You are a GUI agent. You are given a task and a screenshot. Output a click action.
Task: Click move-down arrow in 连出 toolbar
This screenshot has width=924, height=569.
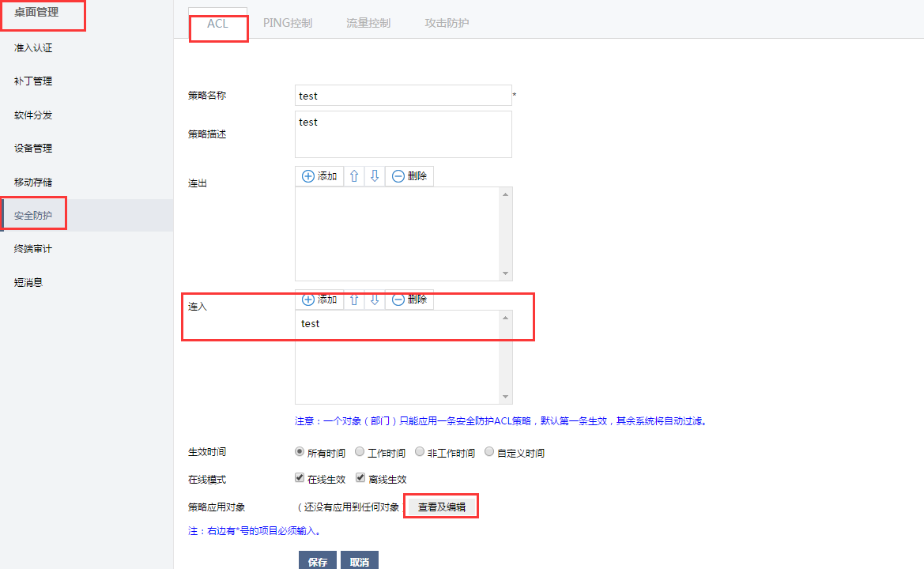[x=375, y=176]
